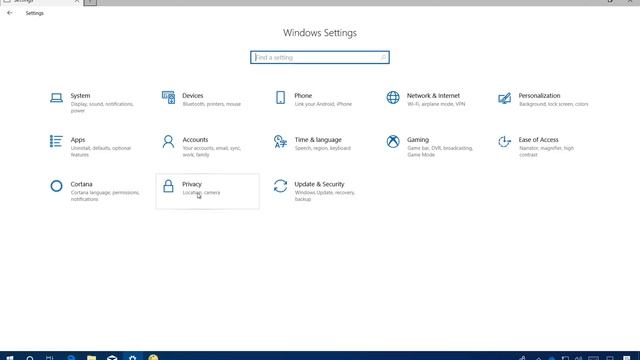Image resolution: width=640 pixels, height=360 pixels.
Task: Click the magnifier in the search box
Action: point(383,58)
